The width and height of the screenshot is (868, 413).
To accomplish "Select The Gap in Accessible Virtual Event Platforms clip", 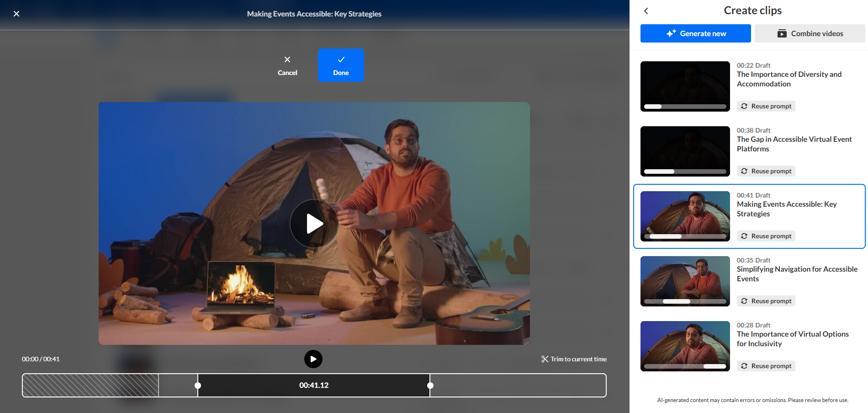I will coord(794,144).
